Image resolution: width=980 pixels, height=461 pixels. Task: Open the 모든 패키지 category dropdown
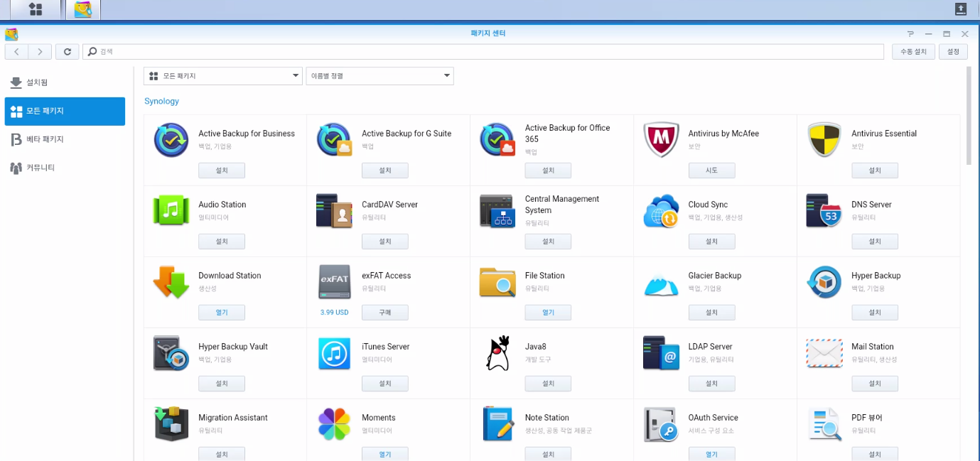(223, 76)
